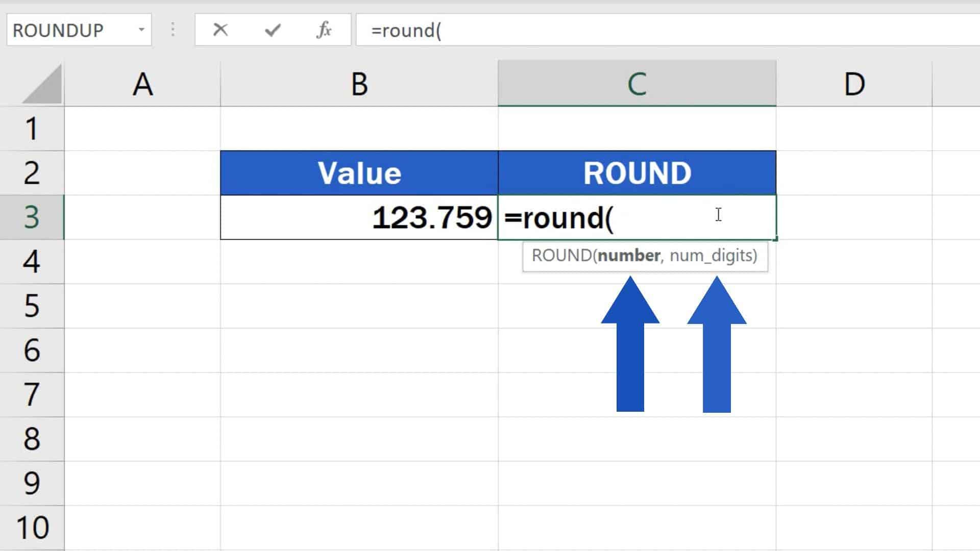Expand column header C selection
Image resolution: width=980 pixels, height=551 pixels.
click(x=637, y=83)
